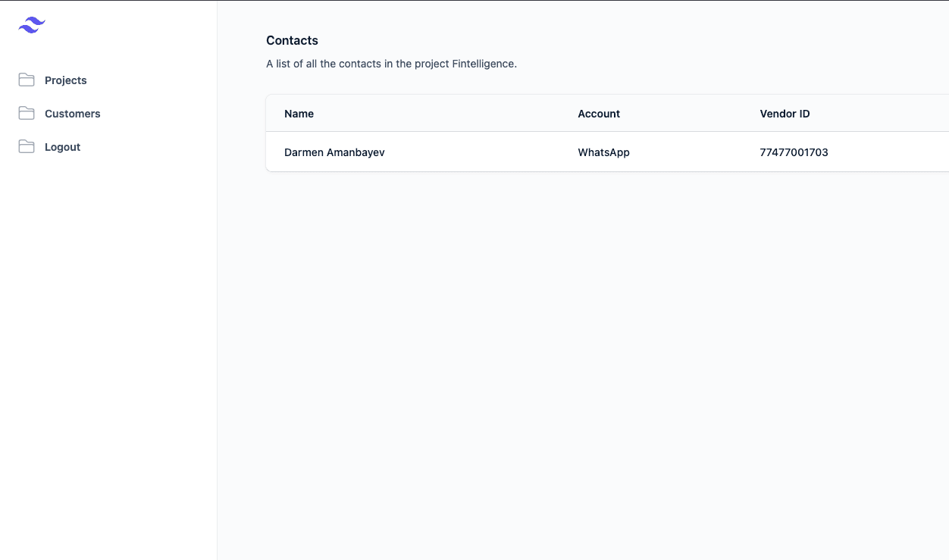Go to the Customers sidebar item
The height and width of the screenshot is (560, 949).
tap(73, 114)
